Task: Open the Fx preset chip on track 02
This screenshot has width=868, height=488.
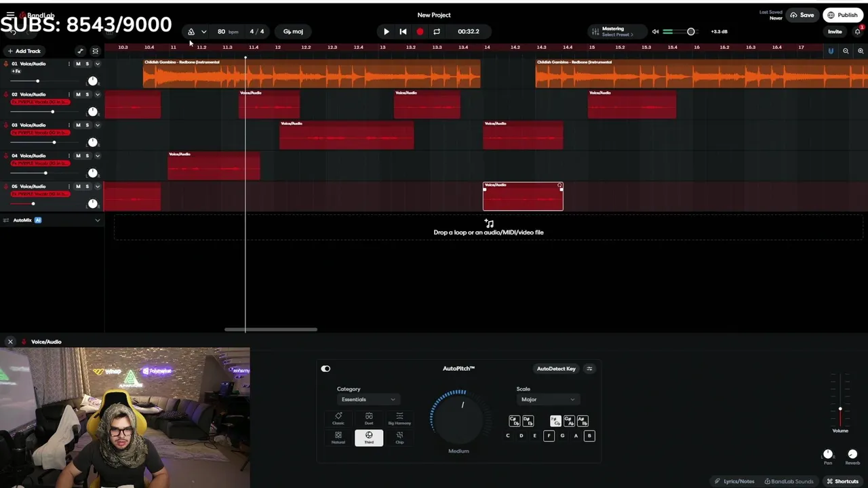Action: coord(40,102)
